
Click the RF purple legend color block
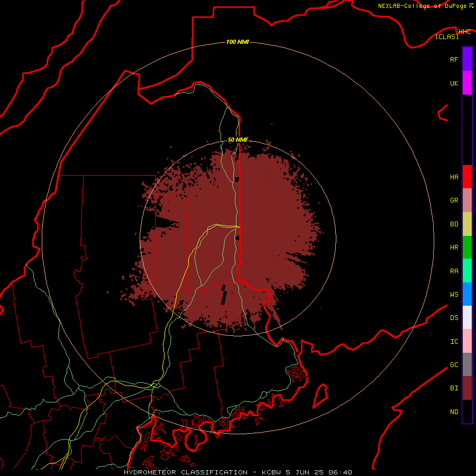[x=467, y=59]
